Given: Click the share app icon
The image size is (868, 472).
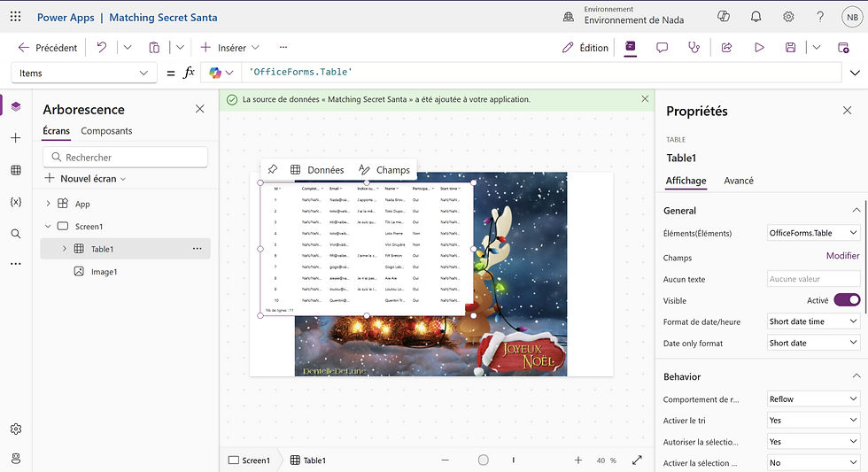Looking at the screenshot, I should [x=727, y=48].
